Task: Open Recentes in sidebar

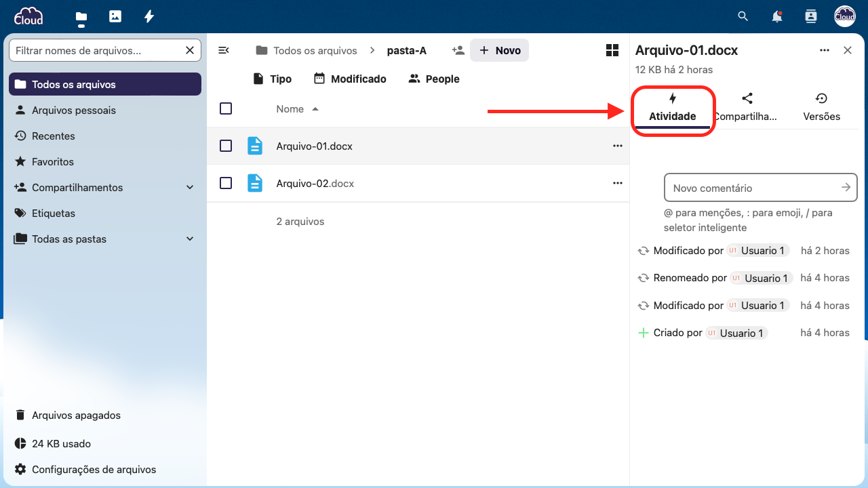Action: tap(105, 136)
